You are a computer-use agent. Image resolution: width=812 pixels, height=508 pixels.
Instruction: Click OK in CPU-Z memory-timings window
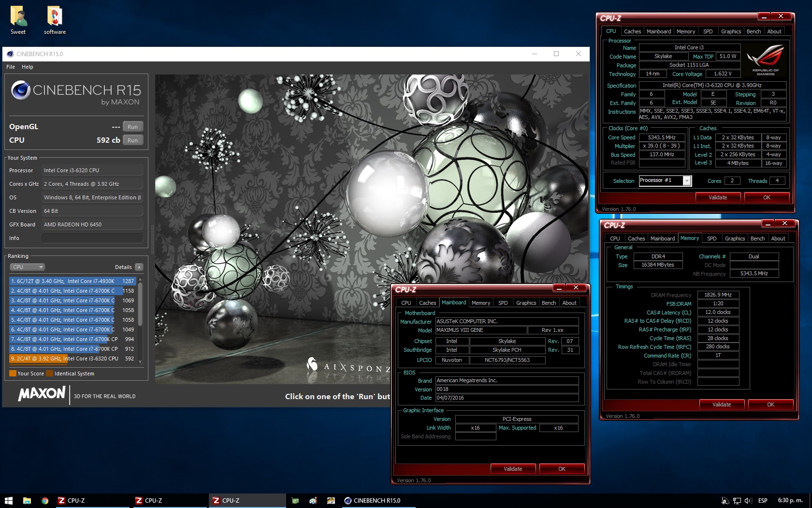click(x=770, y=404)
